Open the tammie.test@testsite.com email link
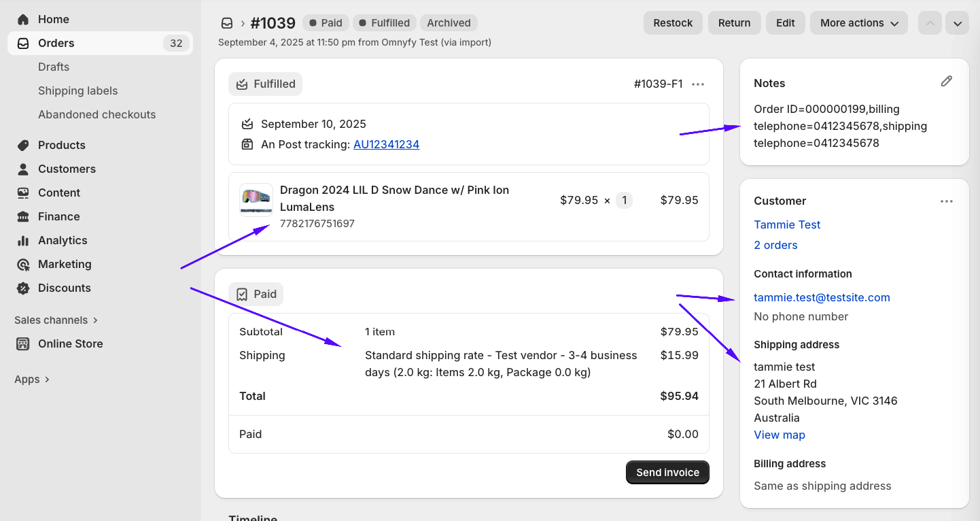980x521 pixels. tap(822, 297)
